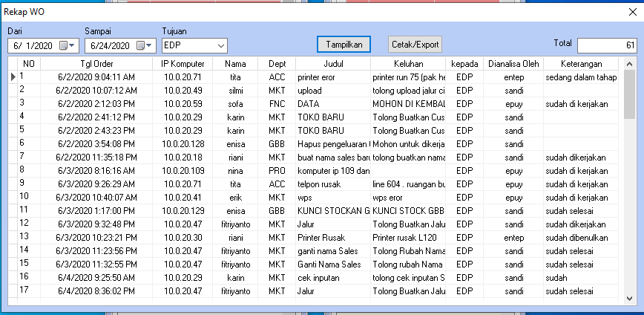Select row 1 using its row indicator arrow

click(13, 77)
